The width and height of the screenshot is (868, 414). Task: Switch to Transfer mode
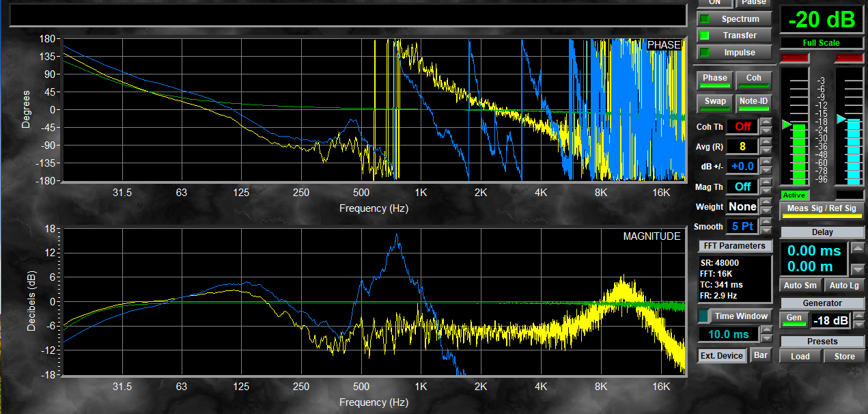(735, 36)
